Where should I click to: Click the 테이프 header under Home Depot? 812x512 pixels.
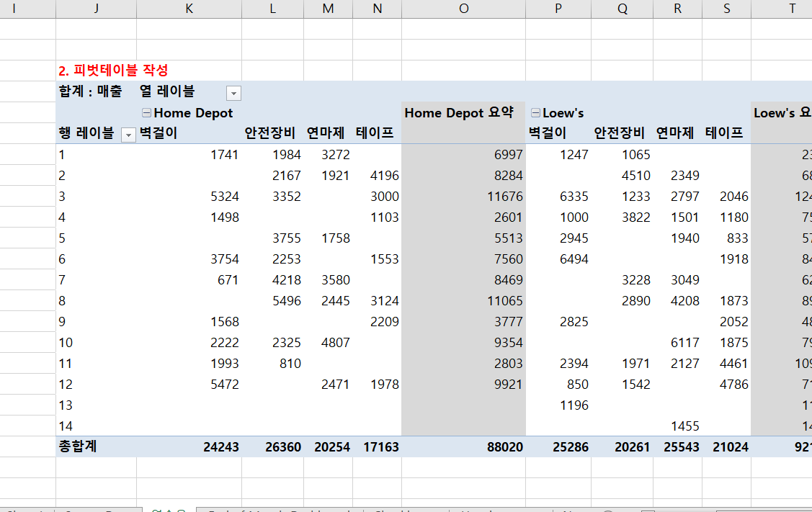pos(375,133)
